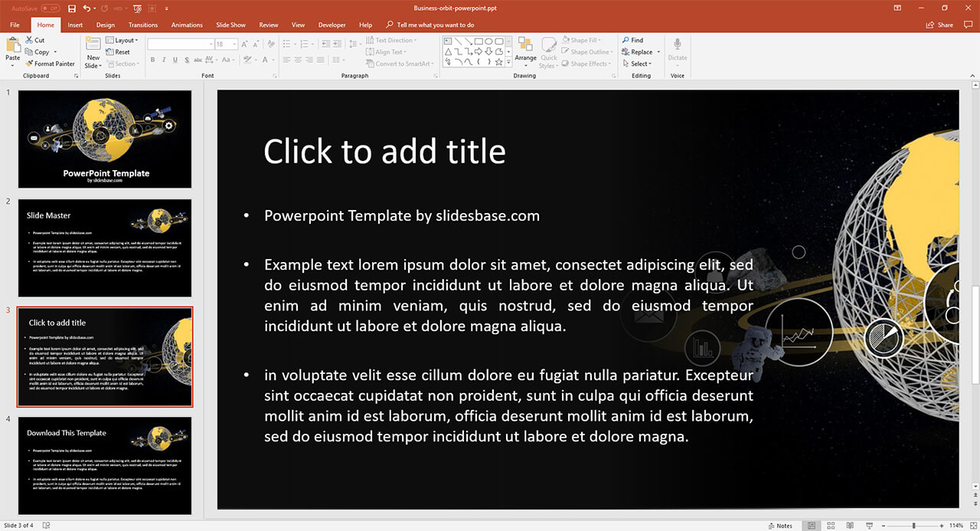Toggle the AutoSave switch
The width and height of the screenshot is (980, 531).
tap(51, 8)
